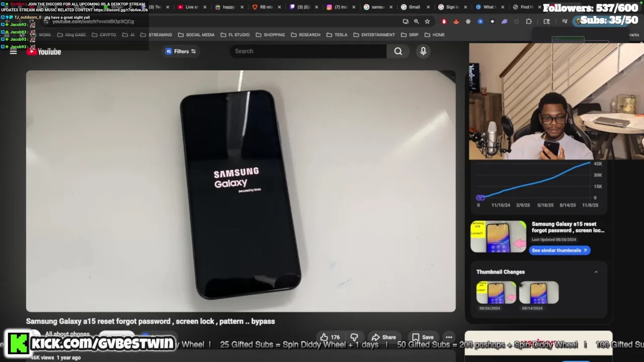This screenshot has width=644, height=362.
Task: Open the orange fox extension icon
Action: [456, 22]
